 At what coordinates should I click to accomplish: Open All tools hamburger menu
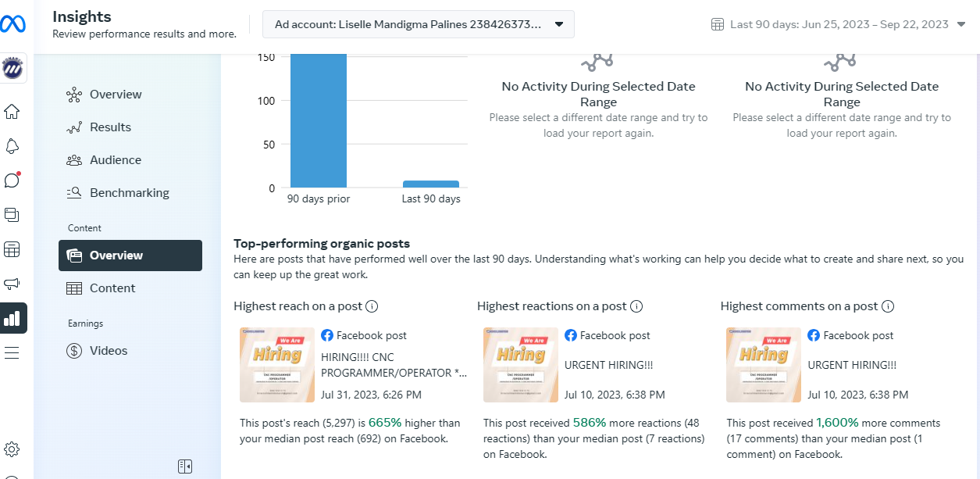[12, 352]
